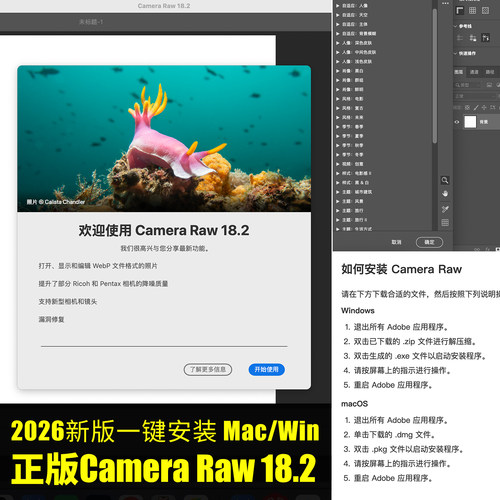Viewport: 500px width, 500px height.
Task: Click the presets list vertical scrollbar
Action: point(435,77)
